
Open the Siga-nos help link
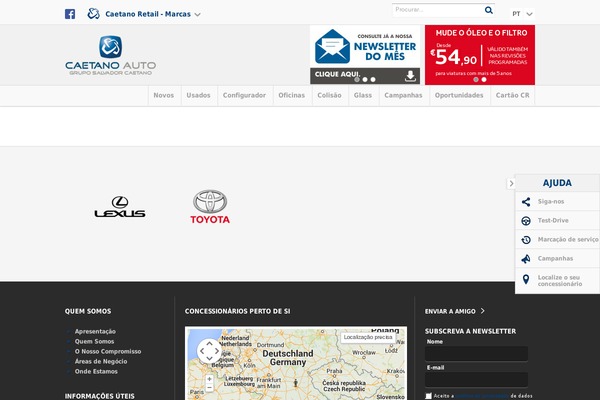(551, 201)
